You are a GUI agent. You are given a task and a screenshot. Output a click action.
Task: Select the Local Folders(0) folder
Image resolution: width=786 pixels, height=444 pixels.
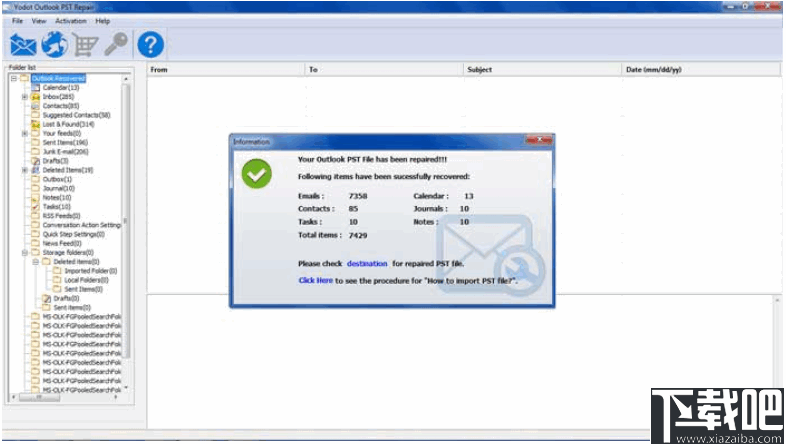(86, 280)
